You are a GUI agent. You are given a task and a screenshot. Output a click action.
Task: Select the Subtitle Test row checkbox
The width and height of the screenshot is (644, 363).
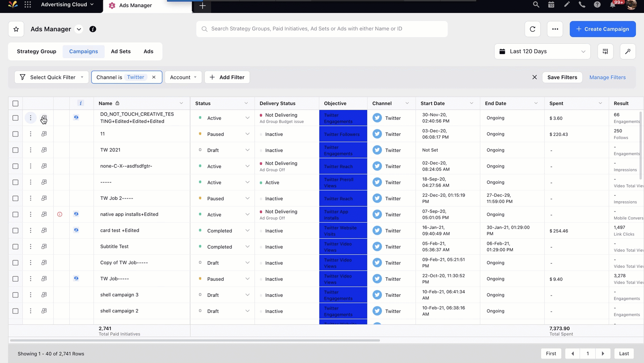pyautogui.click(x=15, y=247)
